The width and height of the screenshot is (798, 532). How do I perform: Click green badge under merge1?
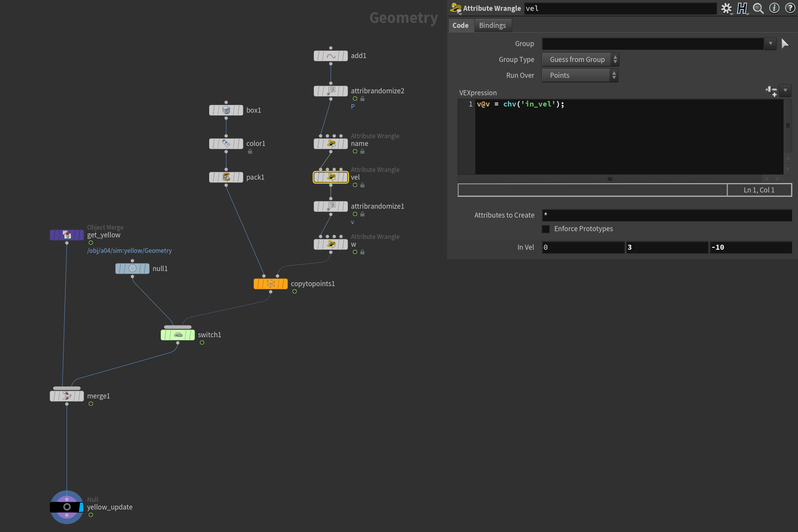(x=91, y=404)
